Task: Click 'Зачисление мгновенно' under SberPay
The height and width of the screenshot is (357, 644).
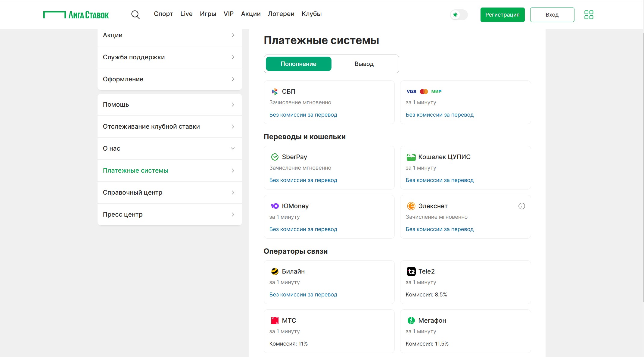Action: (300, 168)
